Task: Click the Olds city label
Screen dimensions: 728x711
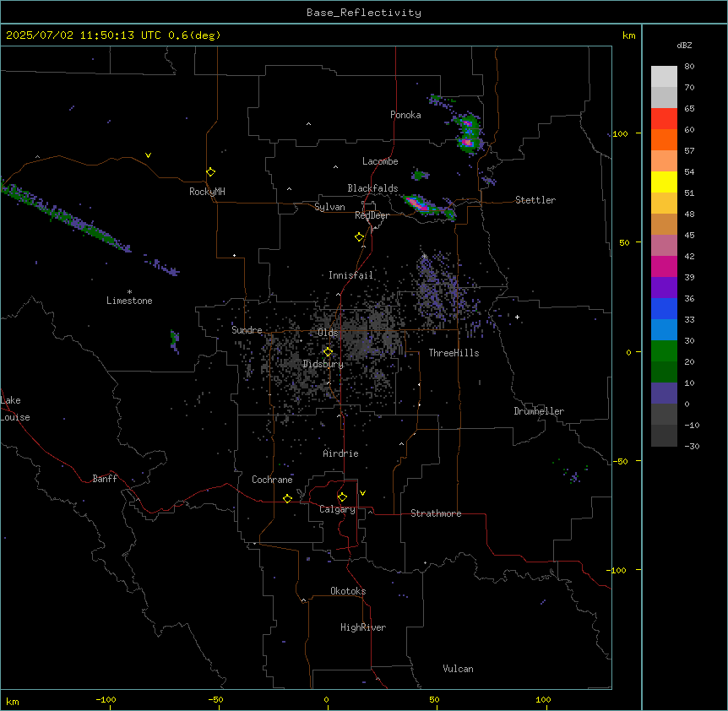Action: tap(328, 333)
